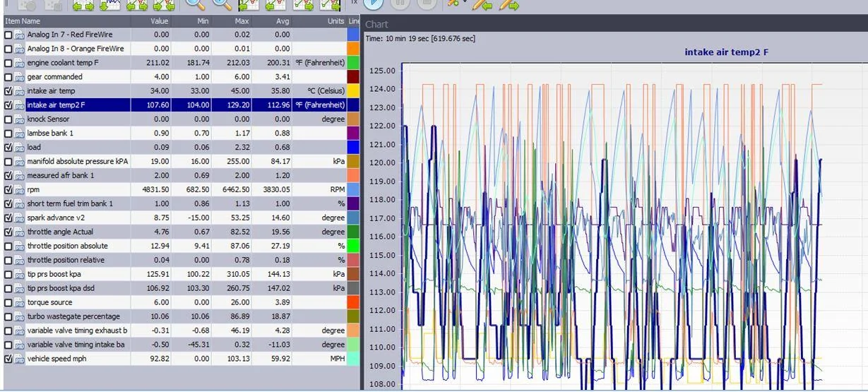Click the tip prs boost kpa value 125.91
The image size is (868, 392).
157,275
